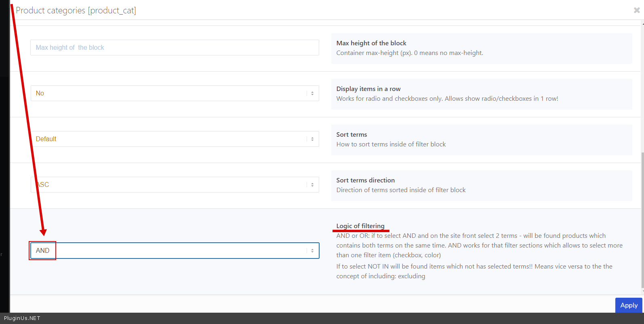Click the Display items in a row heading
Viewport: 644px width, 324px height.
click(368, 89)
